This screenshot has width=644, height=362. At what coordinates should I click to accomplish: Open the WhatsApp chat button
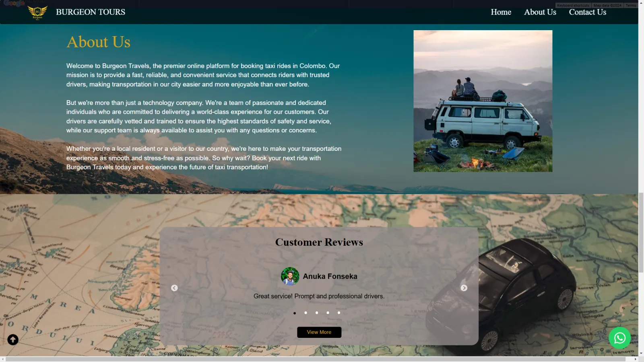[619, 338]
